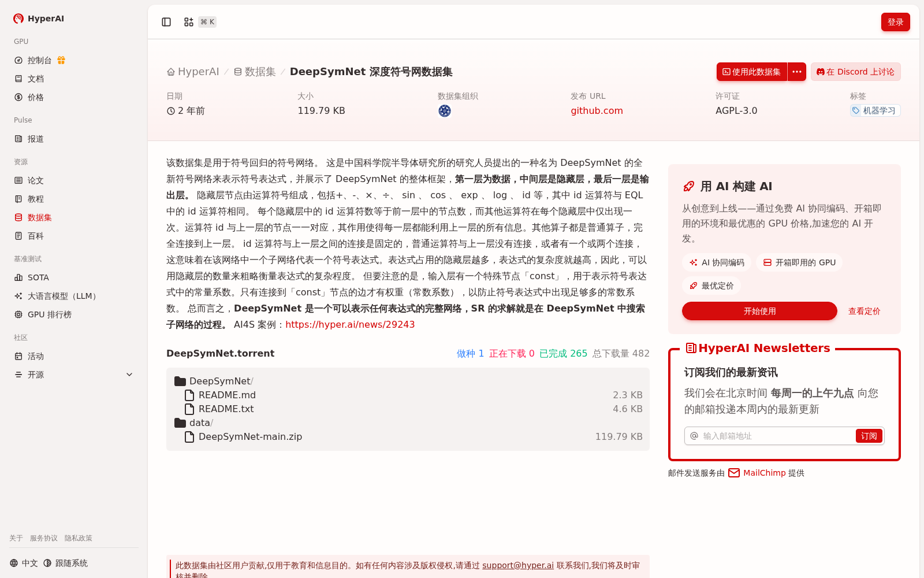Open 控制台 in the sidebar

coord(39,60)
